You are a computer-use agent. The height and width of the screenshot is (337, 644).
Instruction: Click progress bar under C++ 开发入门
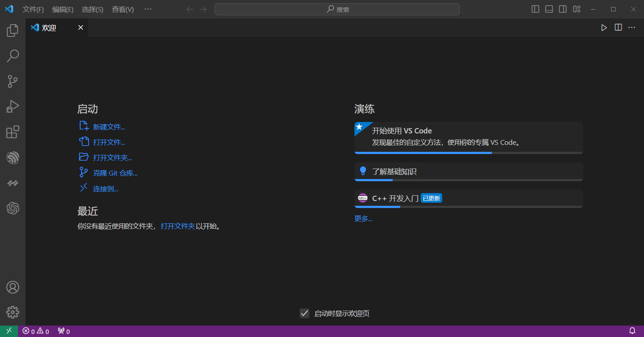pos(469,207)
